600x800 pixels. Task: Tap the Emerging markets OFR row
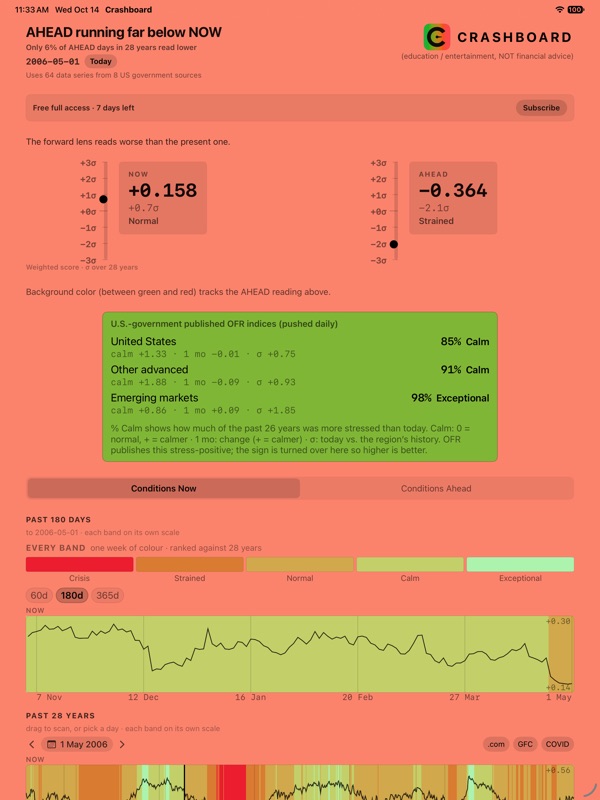300,403
